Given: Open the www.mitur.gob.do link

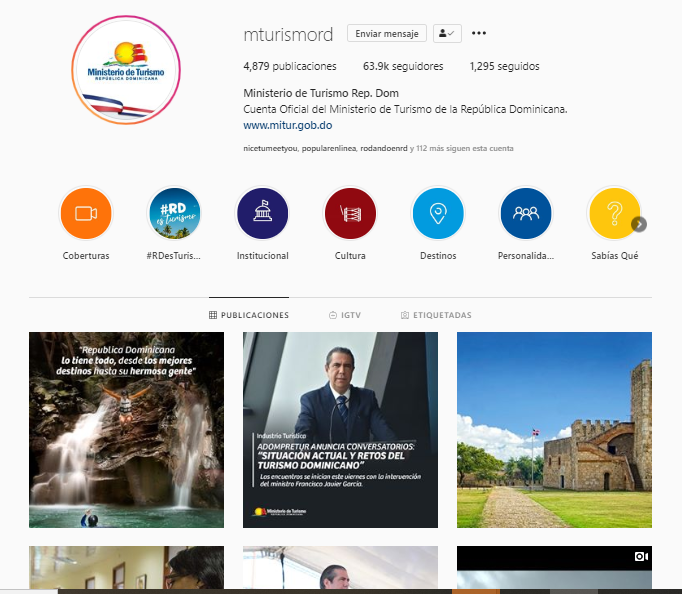Looking at the screenshot, I should click(x=288, y=125).
